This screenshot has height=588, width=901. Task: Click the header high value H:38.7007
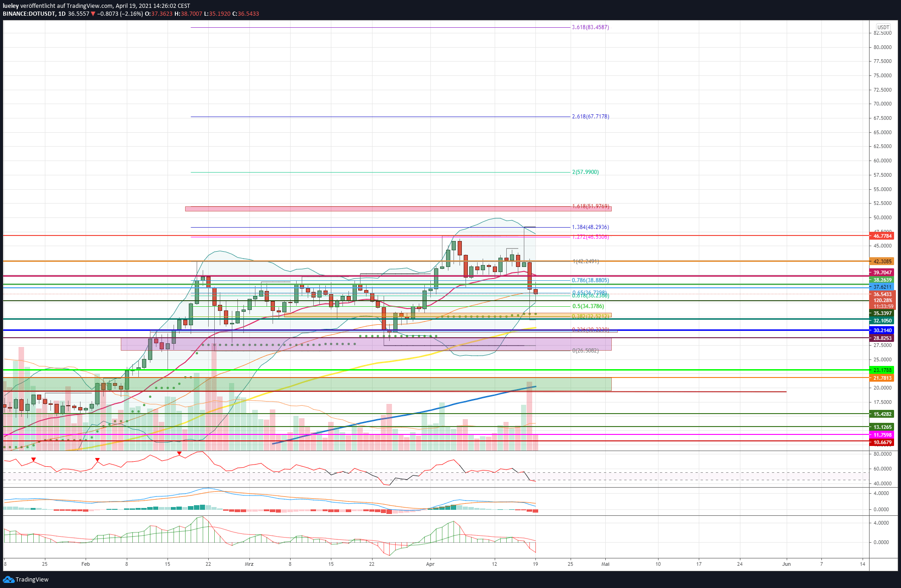point(188,14)
